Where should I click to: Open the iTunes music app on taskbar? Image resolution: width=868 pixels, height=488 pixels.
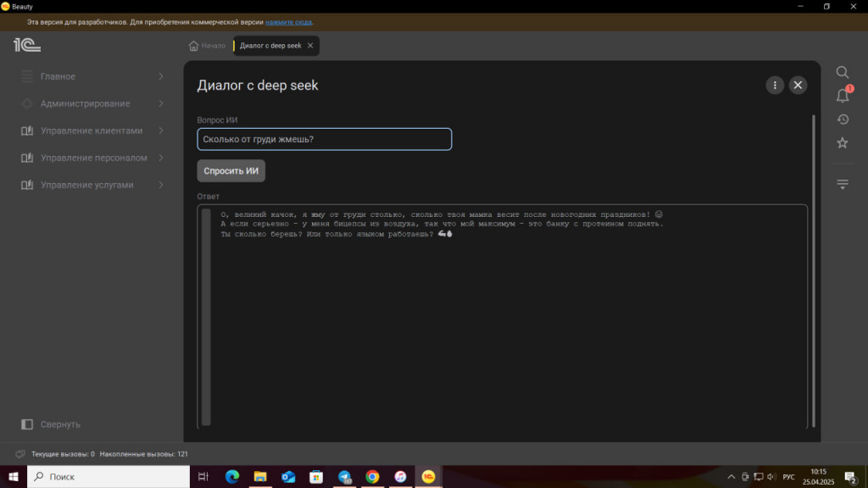point(400,476)
